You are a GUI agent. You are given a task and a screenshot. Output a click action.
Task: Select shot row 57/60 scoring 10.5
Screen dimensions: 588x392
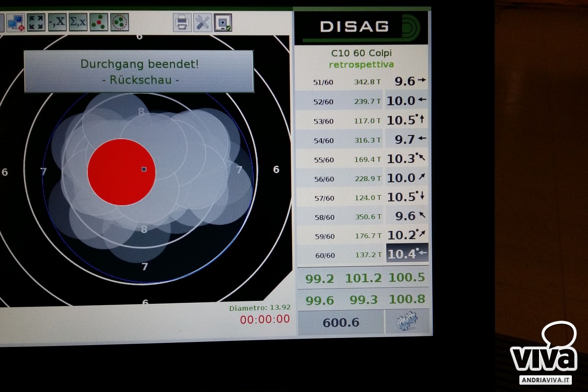363,197
